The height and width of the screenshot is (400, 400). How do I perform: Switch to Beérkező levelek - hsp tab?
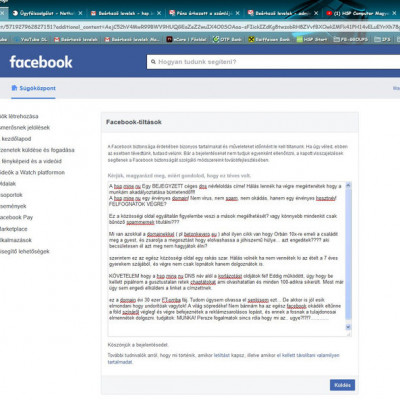click(125, 13)
